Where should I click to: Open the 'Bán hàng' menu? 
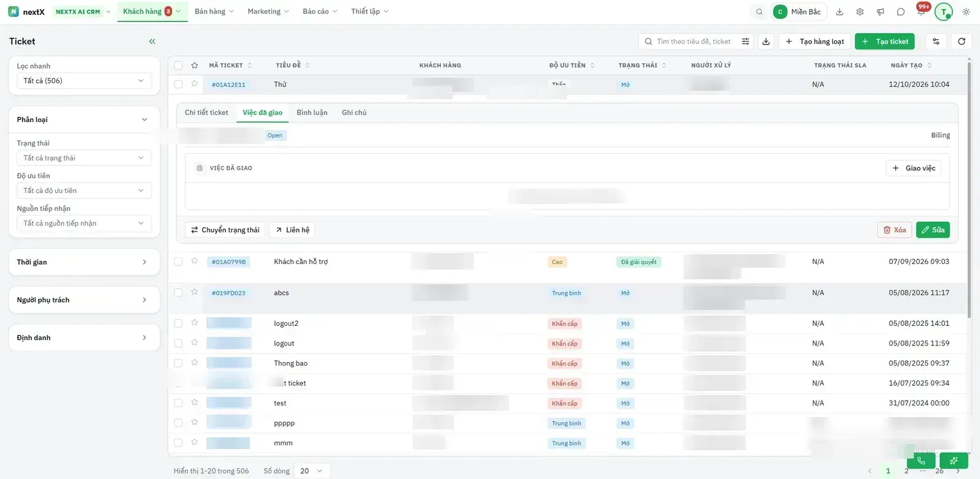click(x=214, y=12)
